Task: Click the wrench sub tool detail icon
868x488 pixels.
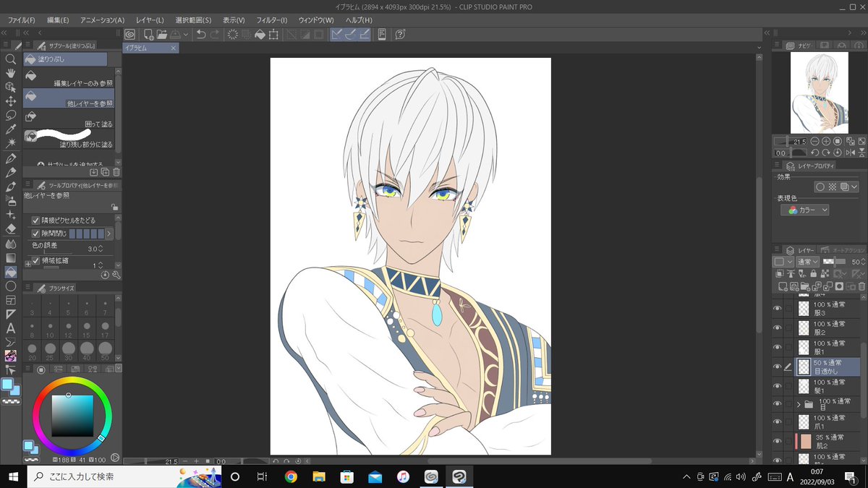Action: coord(116,275)
